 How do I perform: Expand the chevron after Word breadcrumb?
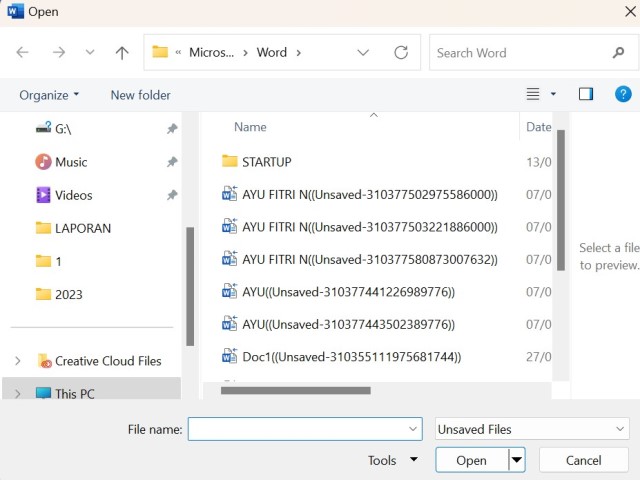299,53
